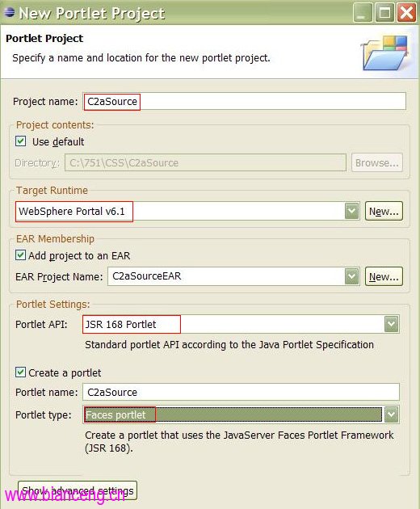Viewport: 420px width, 509px height.
Task: Minimize the New Portlet Project window
Action: point(362,13)
